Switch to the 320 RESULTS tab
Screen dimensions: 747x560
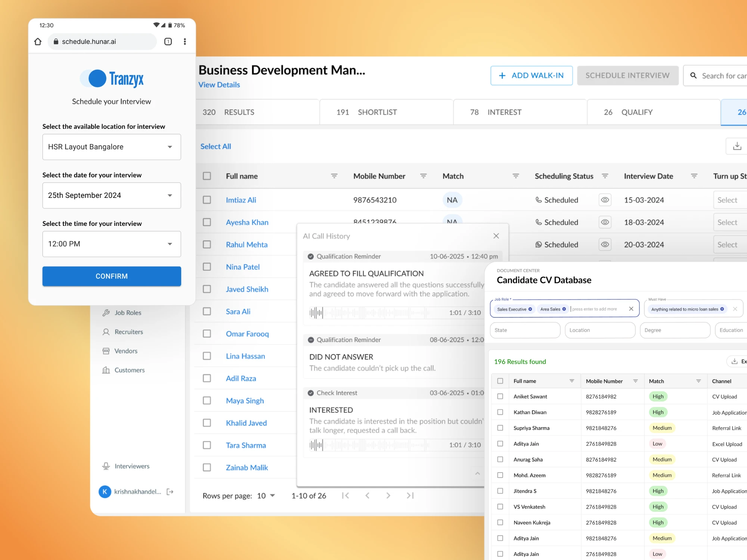258,112
